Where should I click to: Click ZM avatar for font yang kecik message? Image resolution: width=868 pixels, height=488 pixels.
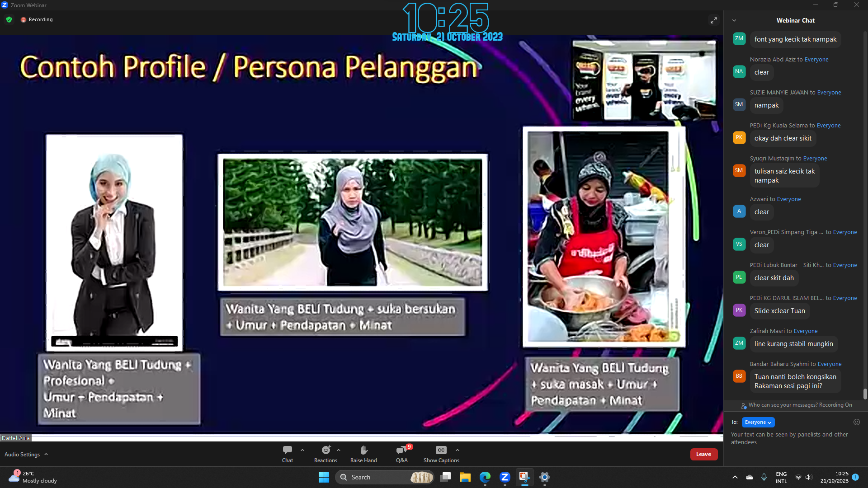(x=739, y=38)
